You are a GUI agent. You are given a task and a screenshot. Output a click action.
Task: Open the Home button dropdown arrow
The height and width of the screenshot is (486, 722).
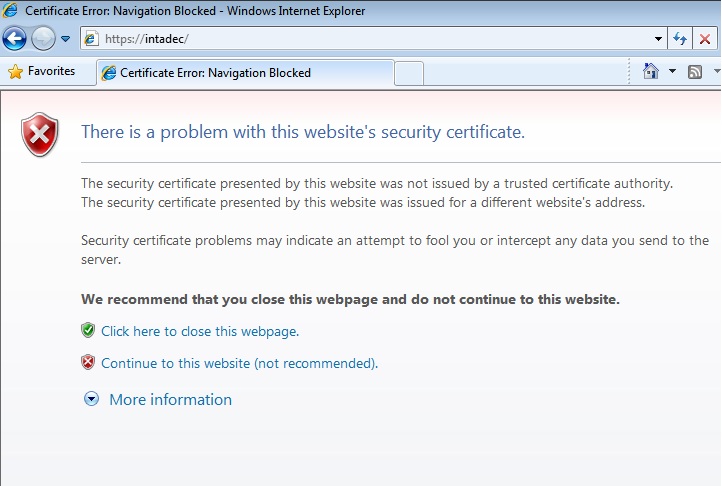tap(672, 71)
